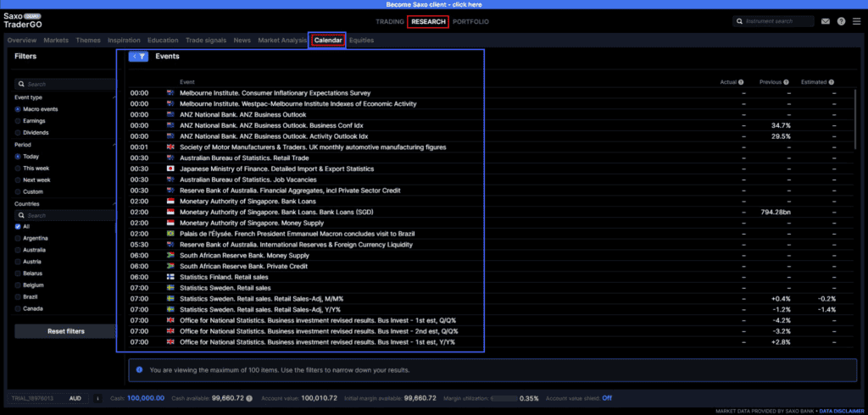Open the Consumer Inflationary Expectations Survey event

(275, 93)
